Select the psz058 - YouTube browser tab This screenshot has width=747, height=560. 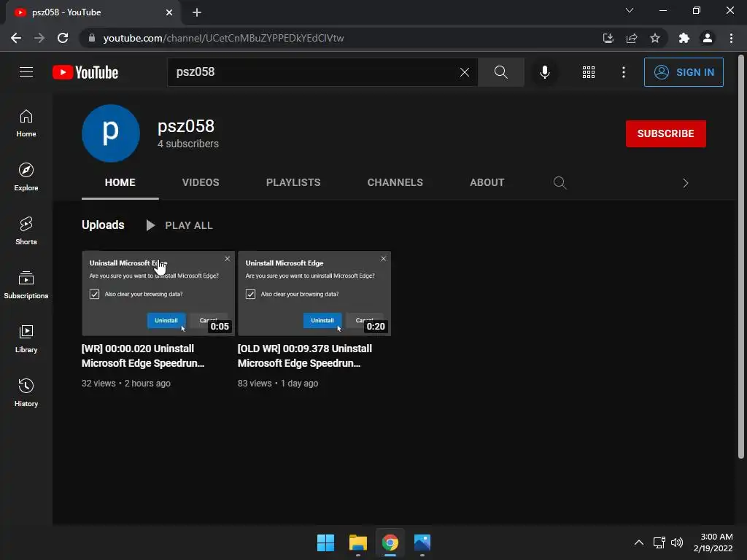pos(93,12)
